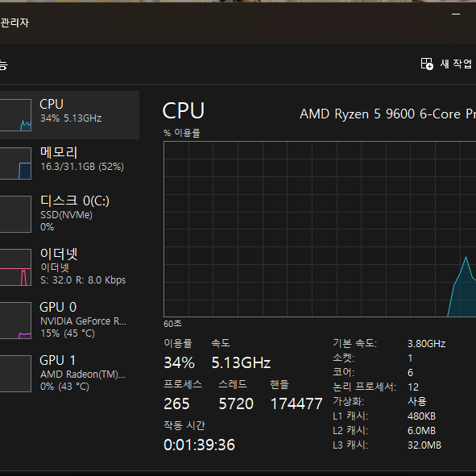The image size is (476, 476).
Task: Click the 기본 속도 3.80GHz value
Action: click(x=426, y=344)
